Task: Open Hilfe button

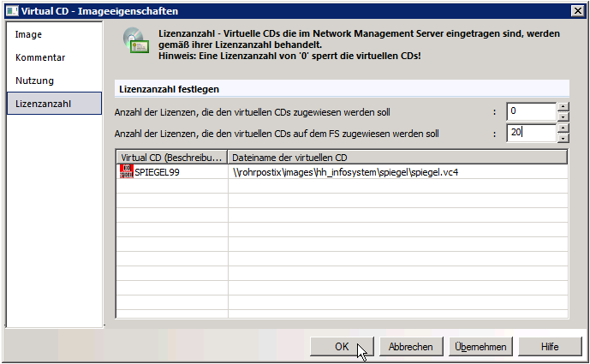Action: 550,346
